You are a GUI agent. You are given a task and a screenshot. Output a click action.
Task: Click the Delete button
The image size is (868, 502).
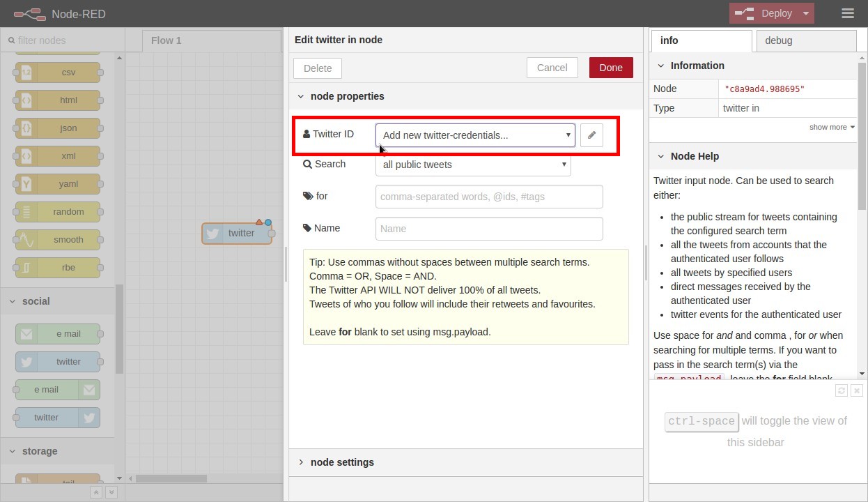click(x=318, y=68)
